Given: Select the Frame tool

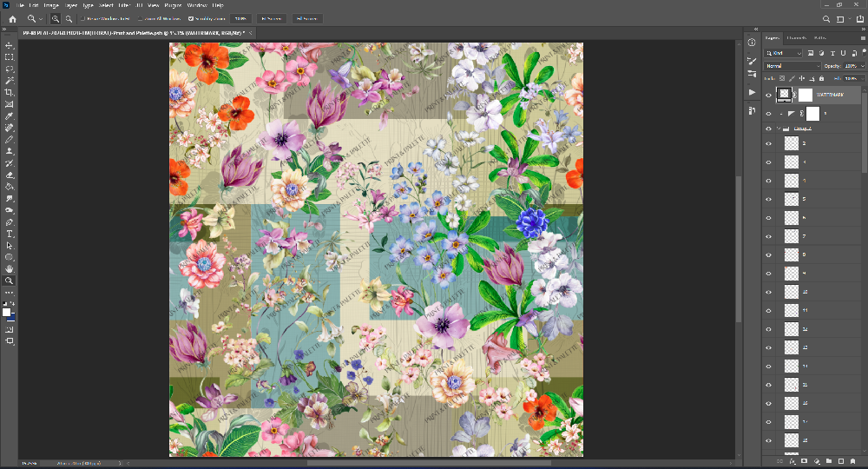Looking at the screenshot, I should click(x=10, y=104).
